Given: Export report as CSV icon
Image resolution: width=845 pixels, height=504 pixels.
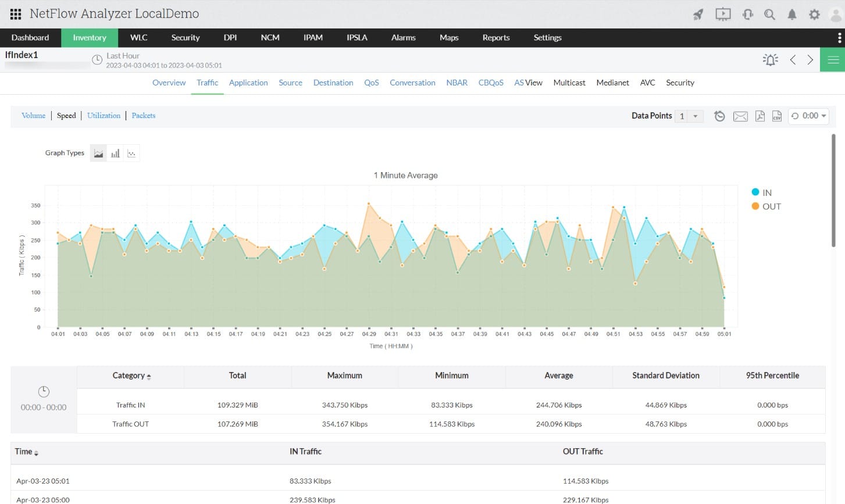Looking at the screenshot, I should click(x=777, y=116).
